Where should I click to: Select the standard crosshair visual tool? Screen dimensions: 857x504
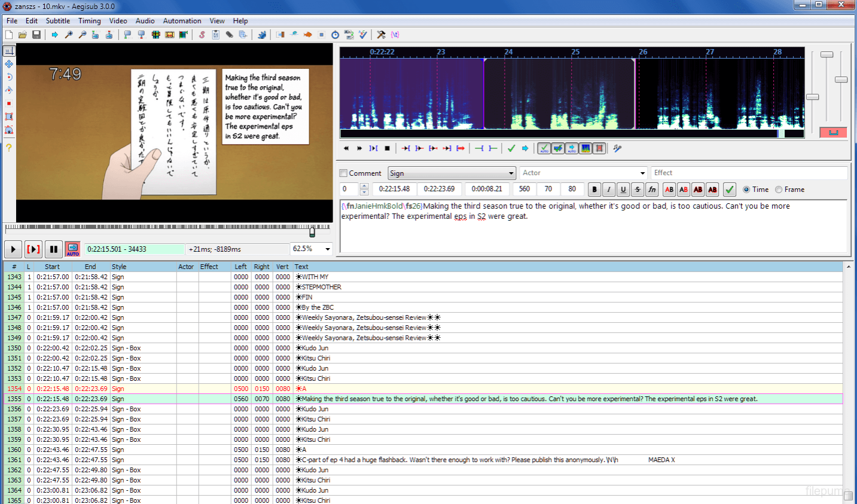[9, 51]
